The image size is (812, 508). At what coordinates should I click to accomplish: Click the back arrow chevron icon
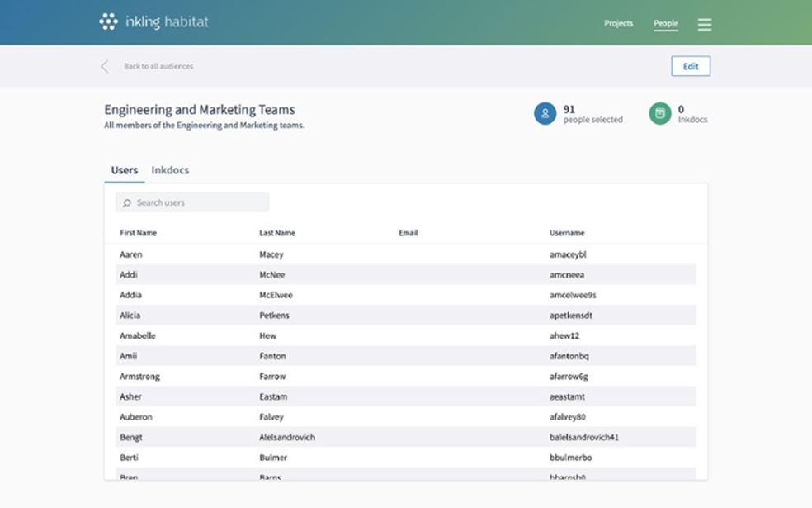tap(105, 67)
